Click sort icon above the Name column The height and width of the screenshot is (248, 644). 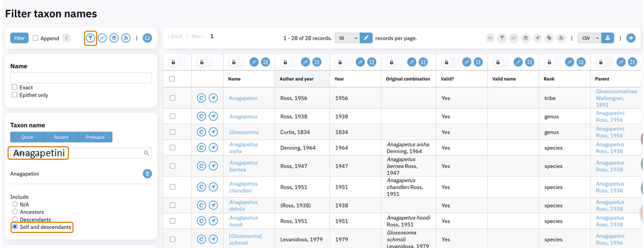pyautogui.click(x=266, y=62)
